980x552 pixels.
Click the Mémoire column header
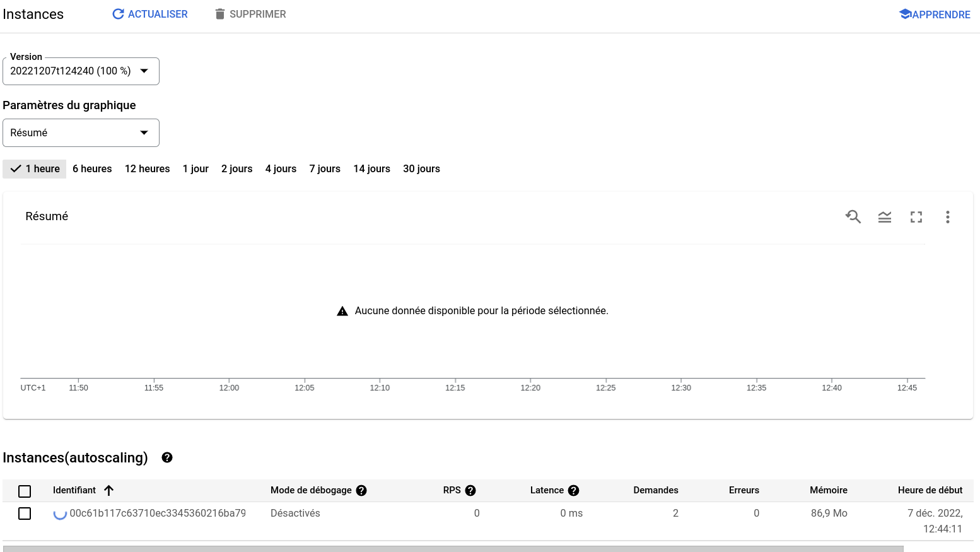click(x=829, y=490)
